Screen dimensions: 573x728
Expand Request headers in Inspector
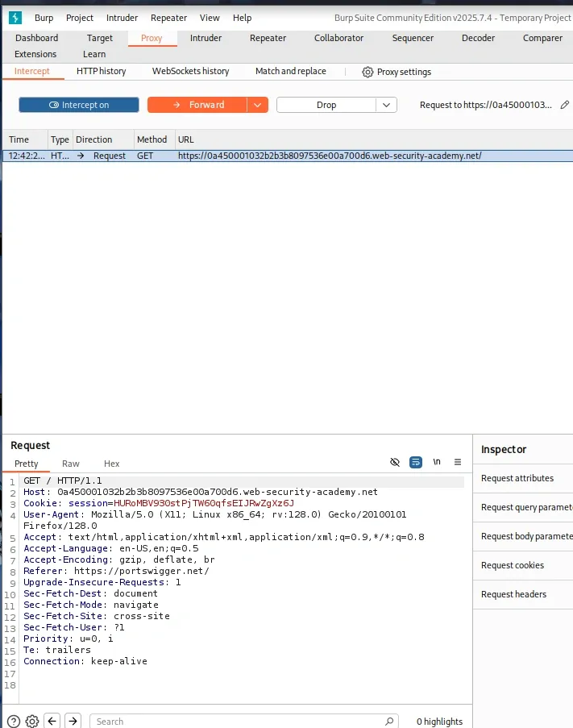click(523, 594)
